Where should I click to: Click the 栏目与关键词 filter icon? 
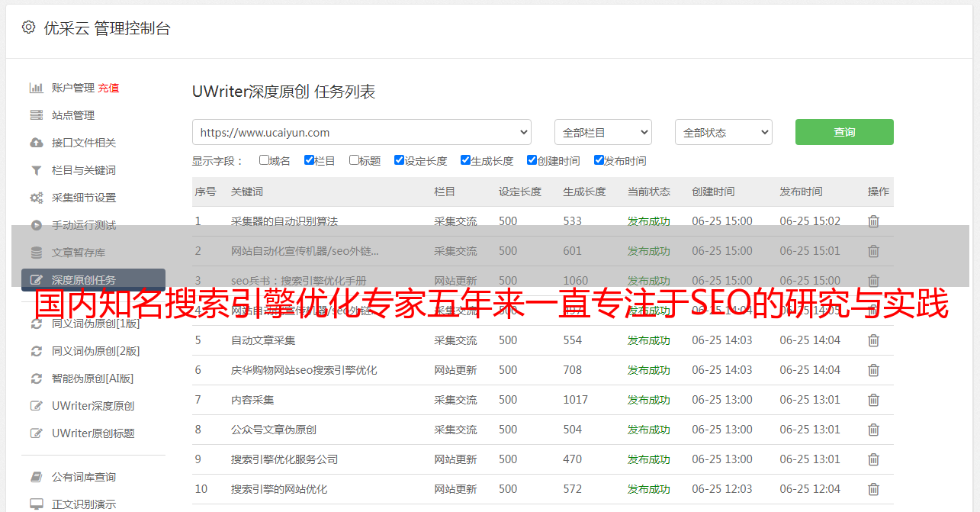point(36,170)
